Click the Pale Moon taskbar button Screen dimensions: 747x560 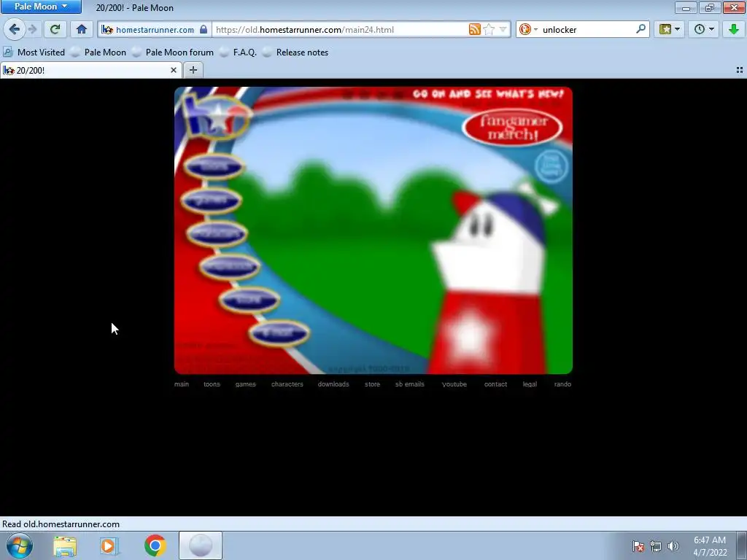tap(201, 545)
